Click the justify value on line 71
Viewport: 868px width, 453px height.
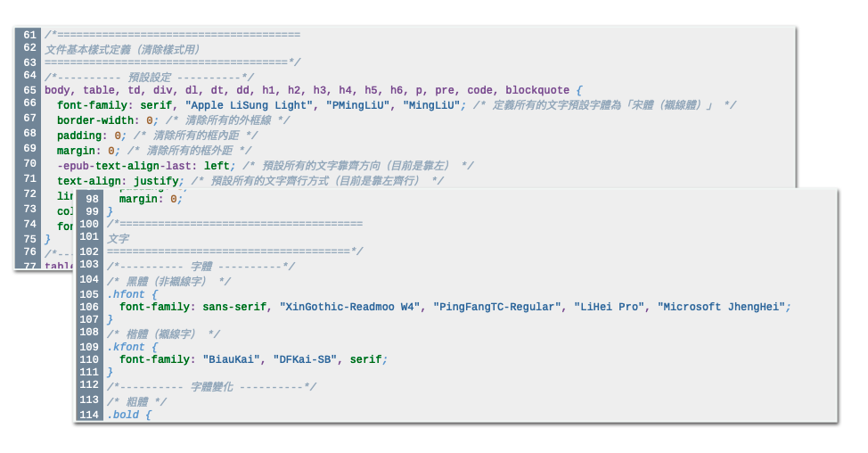pos(156,181)
